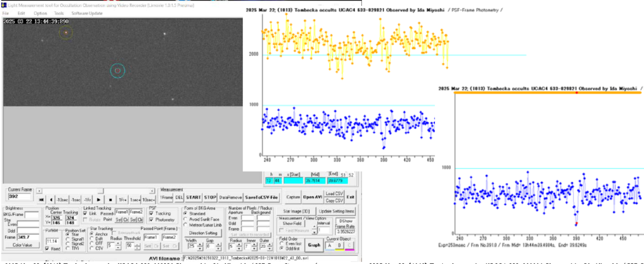Decrease the Star Tracking Radius spinner
This screenshot has width=644, height=264.
tap(118, 248)
